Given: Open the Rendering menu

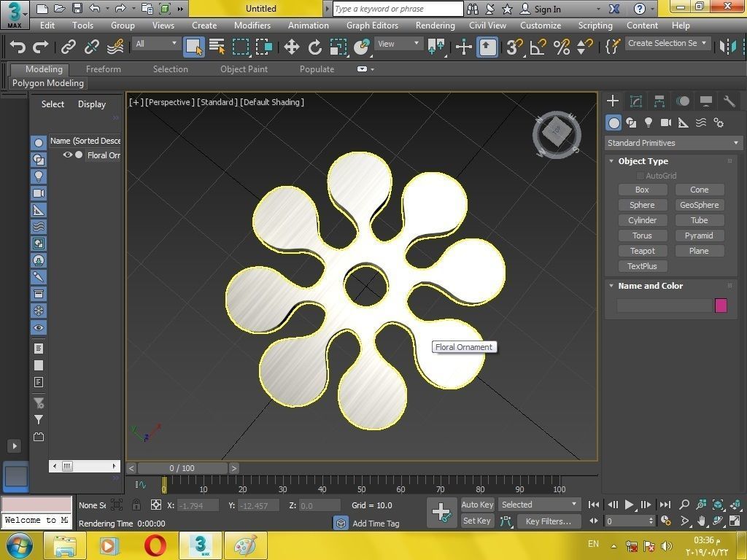Looking at the screenshot, I should 435,26.
